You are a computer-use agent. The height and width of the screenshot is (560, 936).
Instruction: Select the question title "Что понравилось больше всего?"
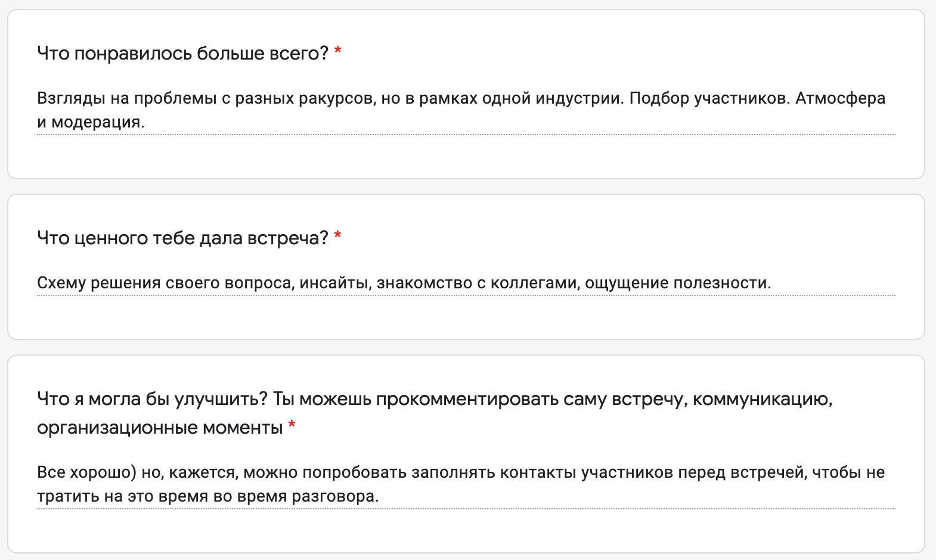point(182,54)
